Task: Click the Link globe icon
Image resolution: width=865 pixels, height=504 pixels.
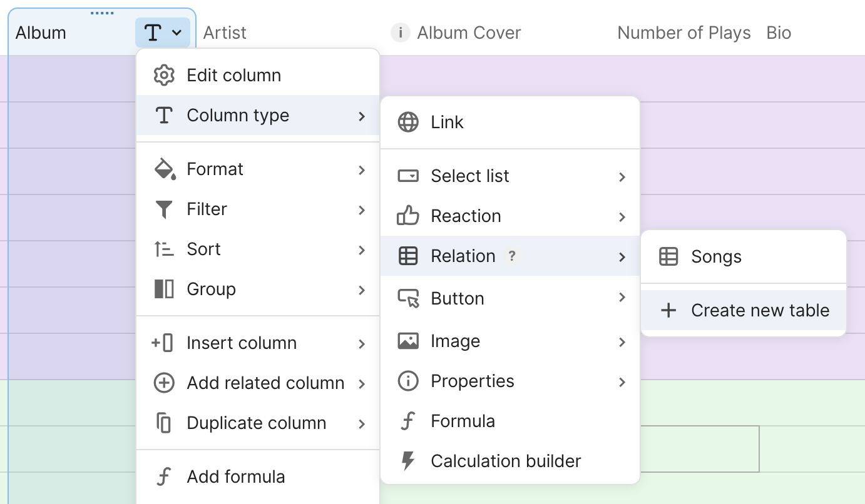Action: point(408,122)
